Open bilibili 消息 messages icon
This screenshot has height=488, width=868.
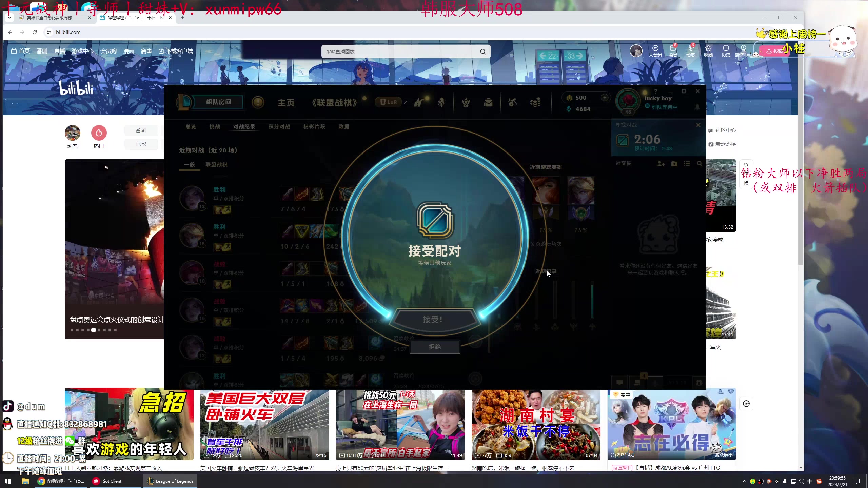(673, 51)
